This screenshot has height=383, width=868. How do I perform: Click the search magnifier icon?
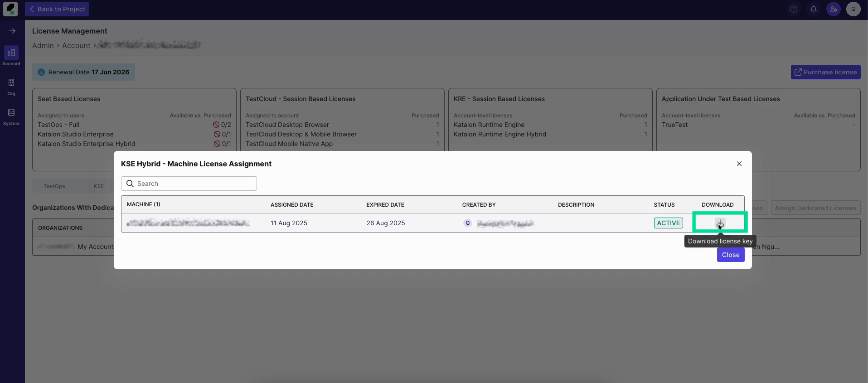[x=130, y=184]
